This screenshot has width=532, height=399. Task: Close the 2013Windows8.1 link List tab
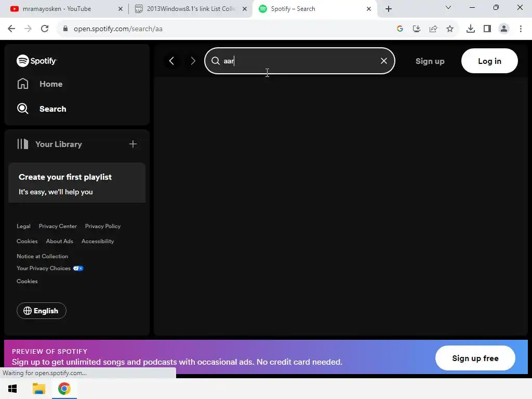[x=245, y=9]
